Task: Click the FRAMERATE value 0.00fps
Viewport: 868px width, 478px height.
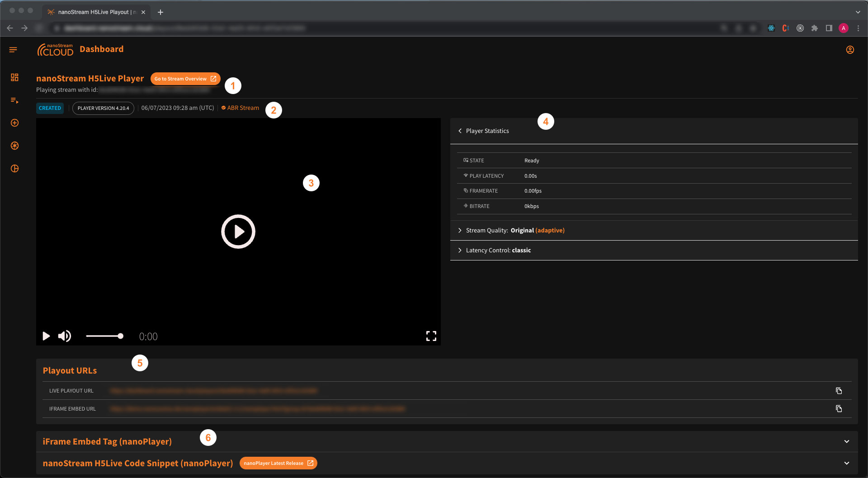Action: click(533, 191)
